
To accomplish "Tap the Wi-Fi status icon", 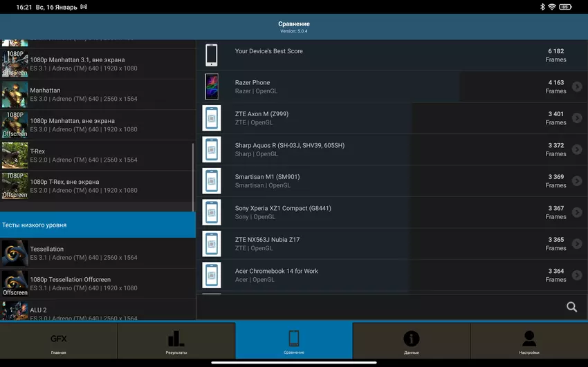I will click(x=552, y=7).
